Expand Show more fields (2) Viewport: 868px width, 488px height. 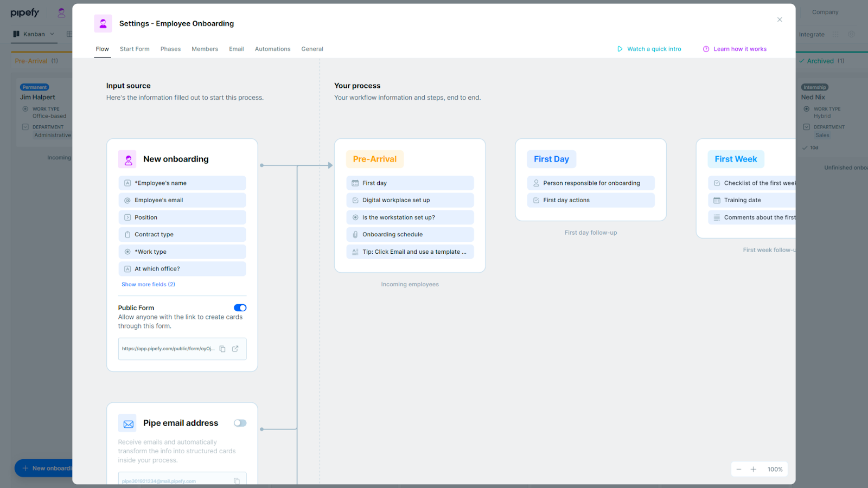(148, 285)
